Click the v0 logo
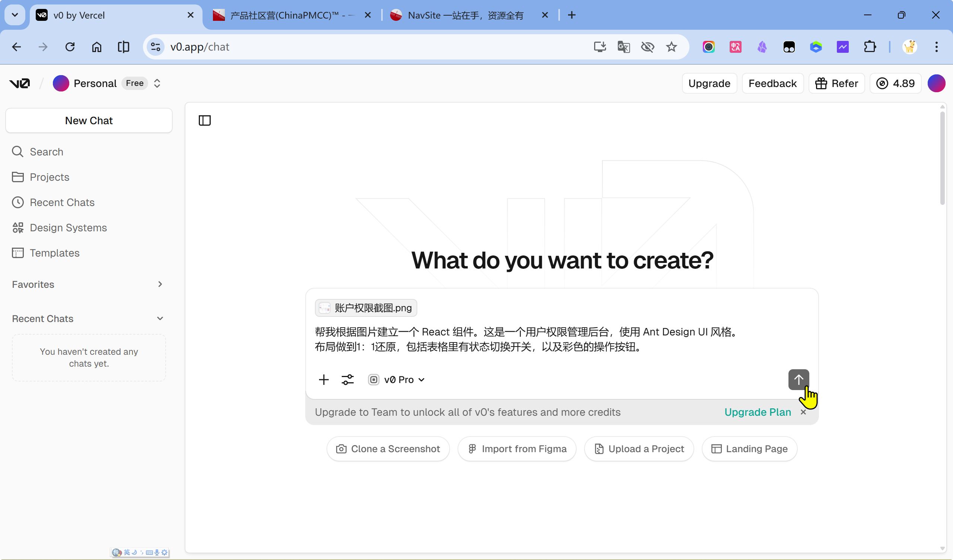The width and height of the screenshot is (953, 560). pos(20,83)
